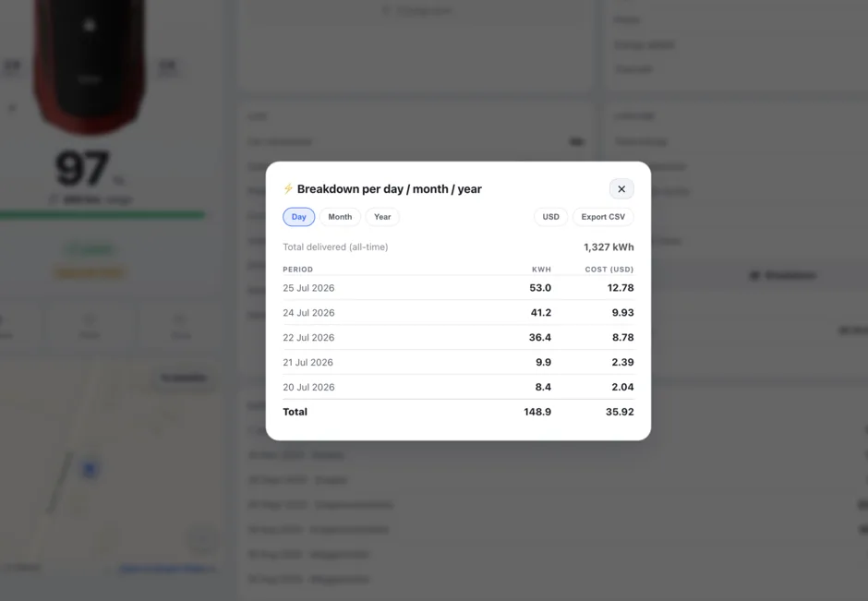
Task: Switch to the Year breakdown tab
Action: click(382, 217)
